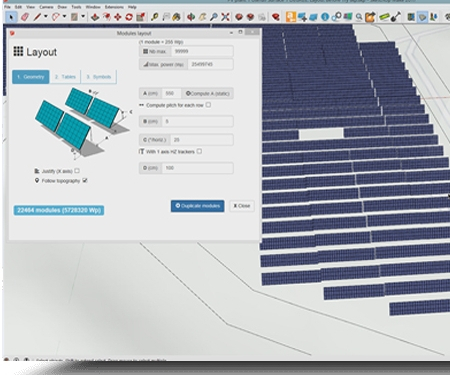Select the Line pencil tool
450x375 pixels.
coord(37,17)
